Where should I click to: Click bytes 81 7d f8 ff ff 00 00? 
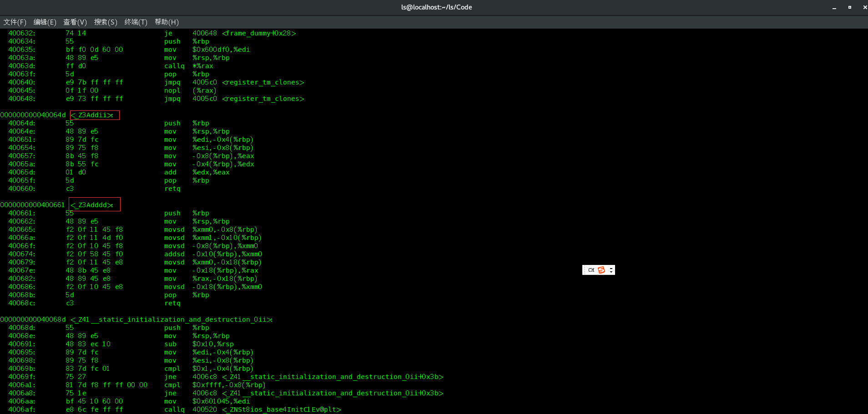pos(106,385)
